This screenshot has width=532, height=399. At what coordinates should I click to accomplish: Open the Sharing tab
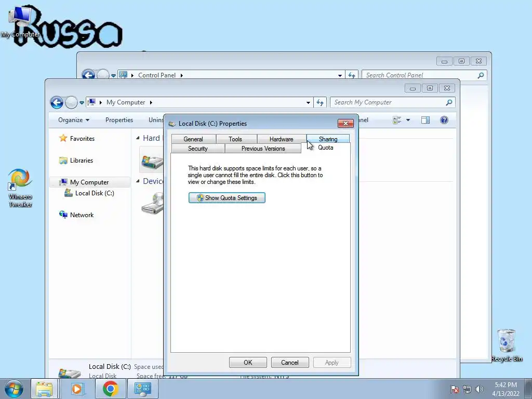tap(328, 139)
